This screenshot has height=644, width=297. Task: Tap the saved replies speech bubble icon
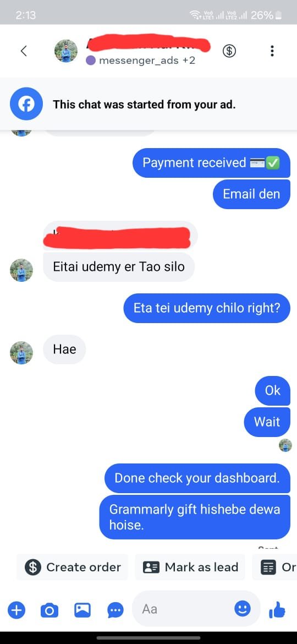pyautogui.click(x=116, y=610)
